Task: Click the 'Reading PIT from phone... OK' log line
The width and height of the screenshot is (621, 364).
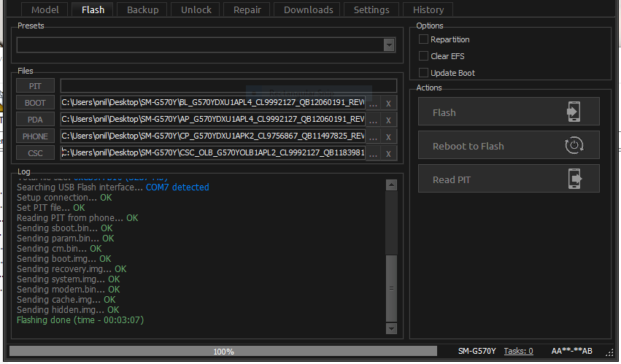Action: pos(77,218)
